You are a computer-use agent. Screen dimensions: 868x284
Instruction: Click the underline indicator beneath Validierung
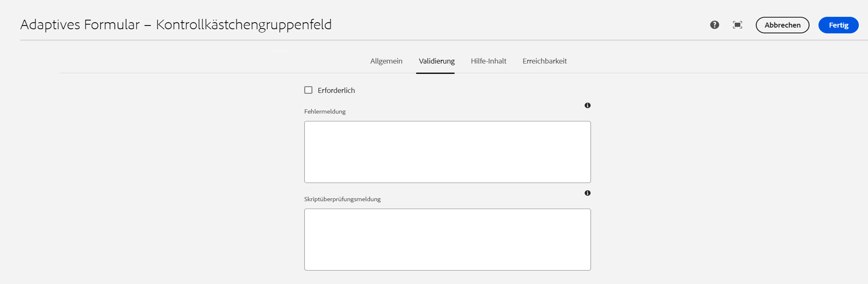(435, 73)
